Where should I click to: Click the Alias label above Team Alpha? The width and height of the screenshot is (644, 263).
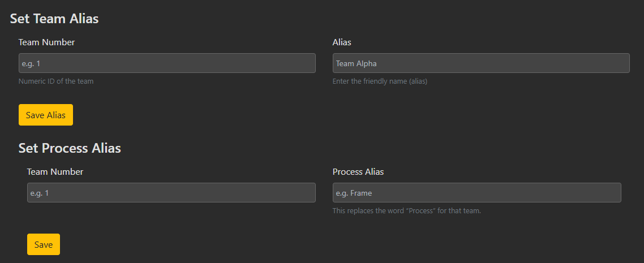[342, 42]
